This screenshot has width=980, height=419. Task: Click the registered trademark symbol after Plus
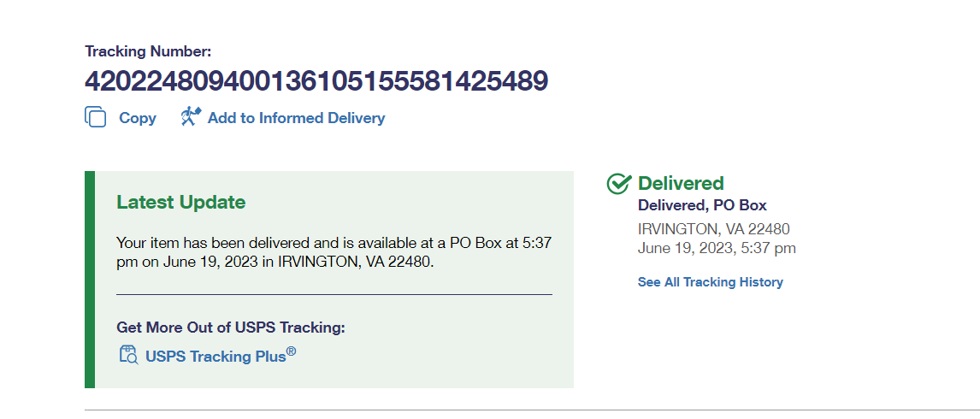291,351
